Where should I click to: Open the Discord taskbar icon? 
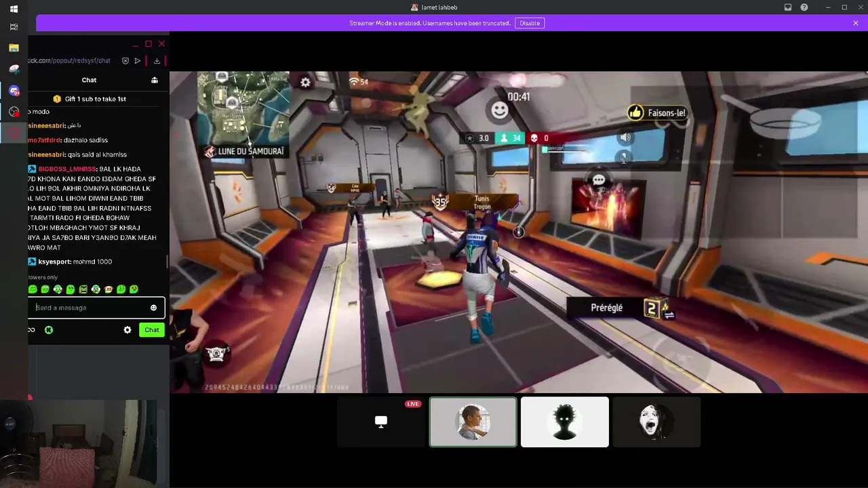click(14, 90)
